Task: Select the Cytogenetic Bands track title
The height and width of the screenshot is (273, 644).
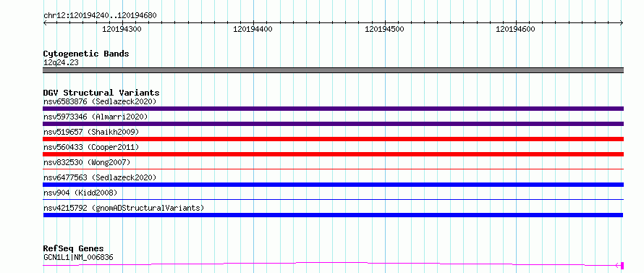Action: pyautogui.click(x=86, y=54)
